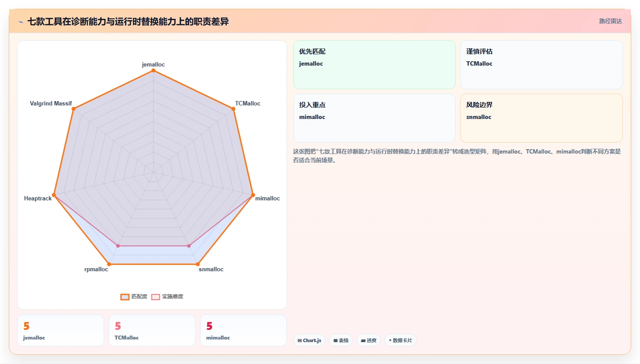Click the 匹配度 legend text
The image size is (640, 364).
139,297
